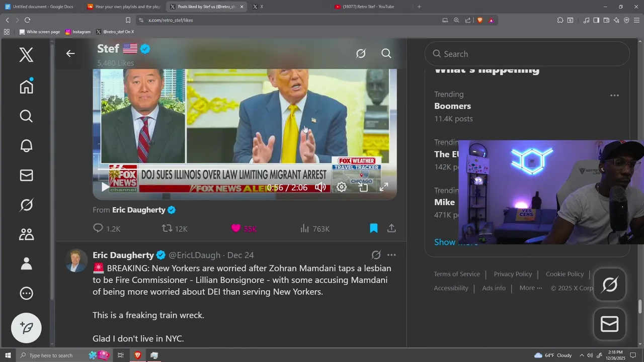The height and width of the screenshot is (362, 644).
Task: Open Messages envelope in sidebar
Action: coord(26,175)
